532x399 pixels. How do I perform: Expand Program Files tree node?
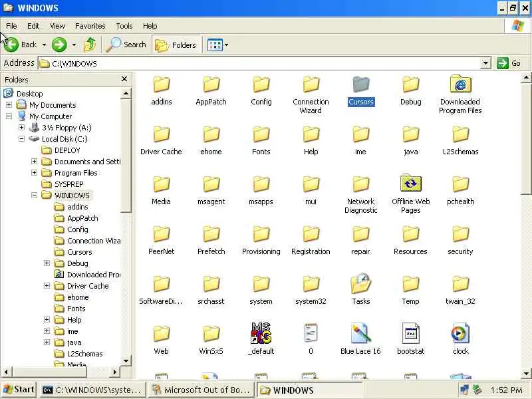(x=35, y=173)
